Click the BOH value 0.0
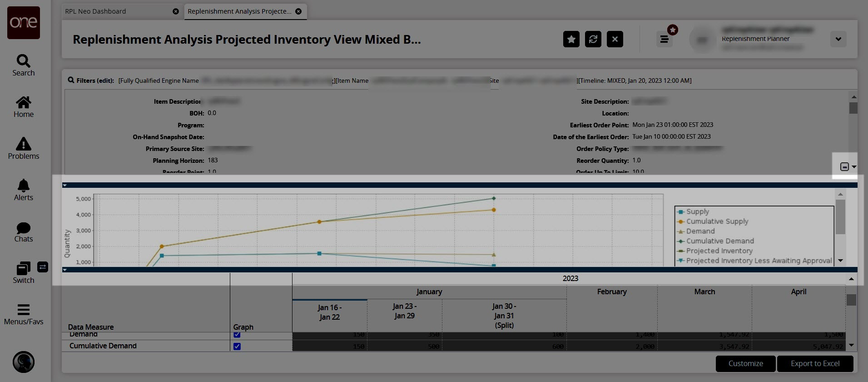 (x=212, y=113)
